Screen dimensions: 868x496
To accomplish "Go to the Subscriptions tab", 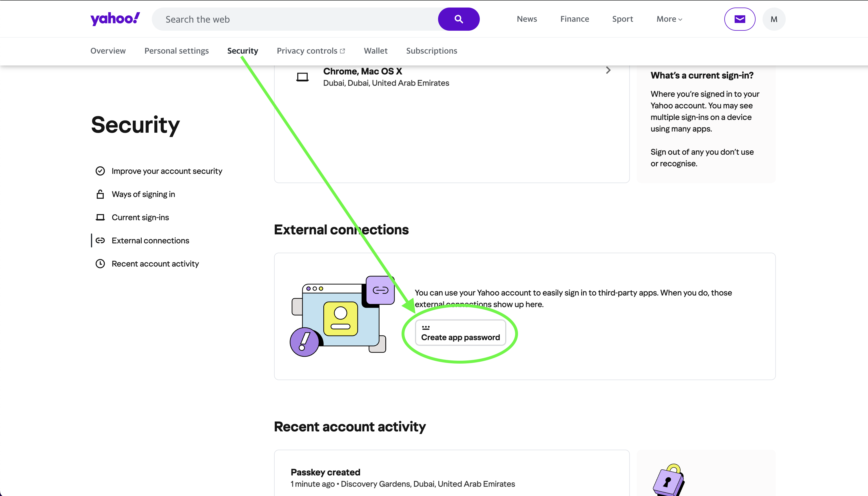I will [431, 51].
